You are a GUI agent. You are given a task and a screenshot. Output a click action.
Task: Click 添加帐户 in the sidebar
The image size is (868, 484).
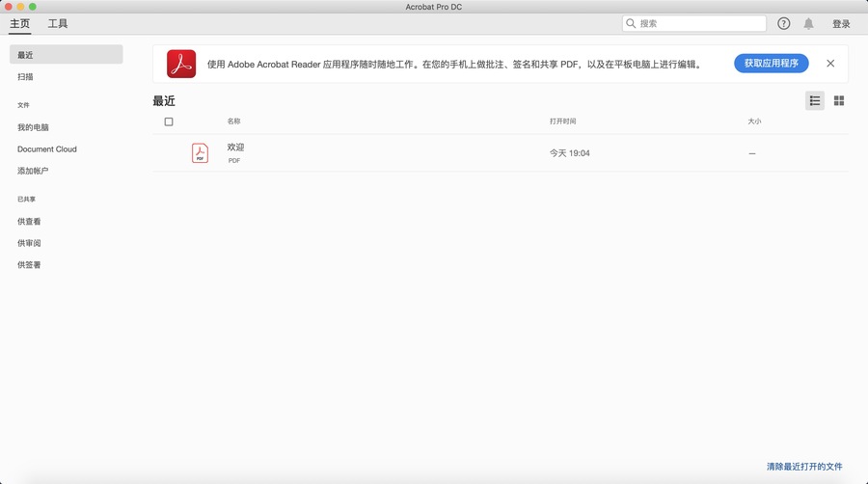[x=33, y=171]
